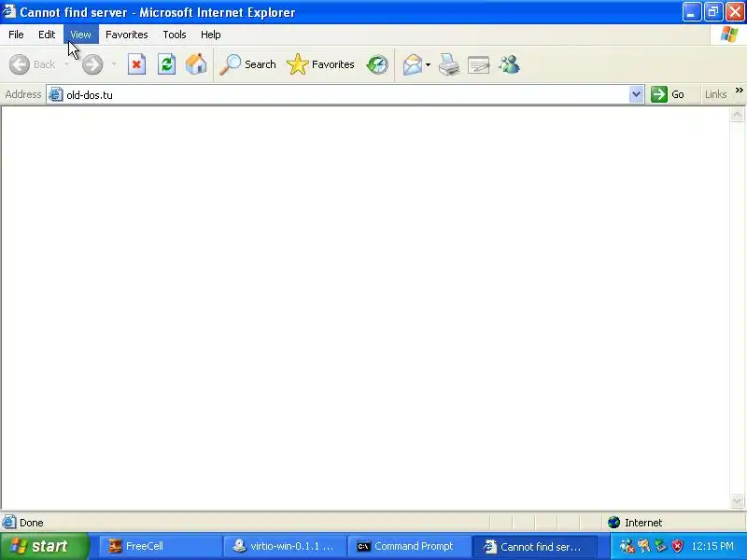Open the Windows start menu
This screenshot has height=560, width=747.
(45, 546)
